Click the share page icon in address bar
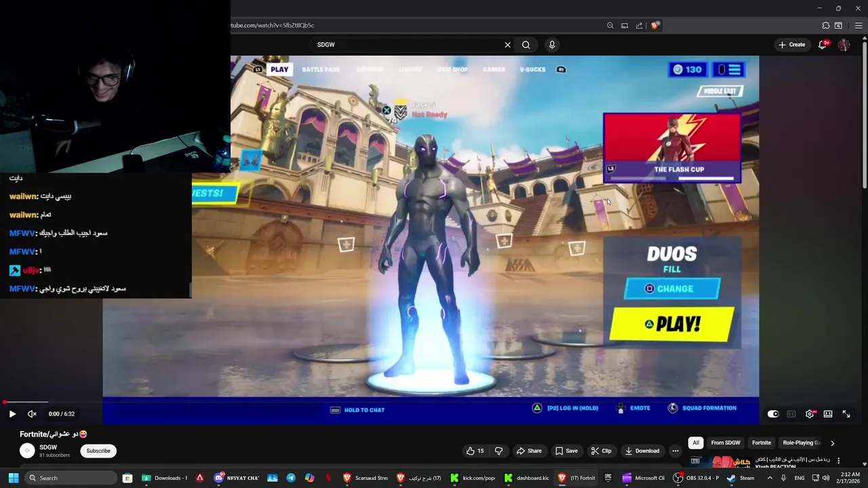The image size is (868, 488). pos(639,25)
